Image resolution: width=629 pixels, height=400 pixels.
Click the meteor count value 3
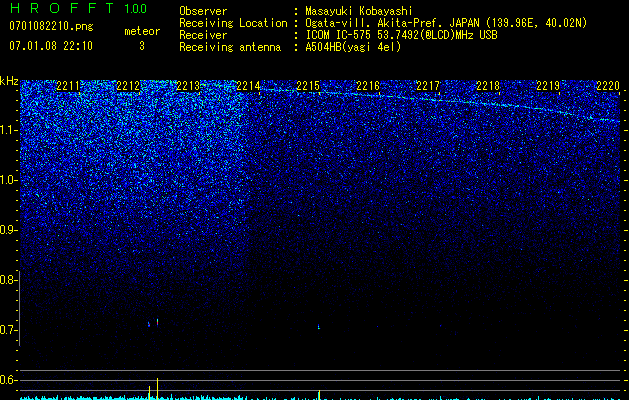tap(142, 46)
